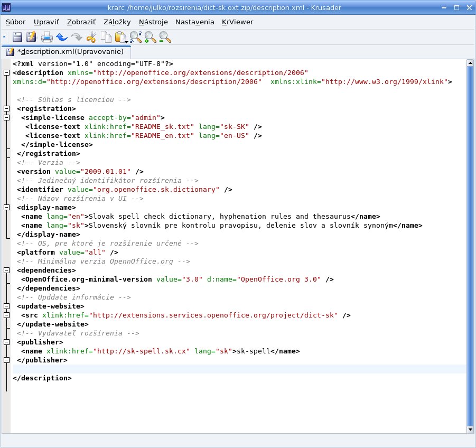Viewport: 476px width, 448px height.
Task: Click the Krusader window menu icon
Action: click(6, 7)
